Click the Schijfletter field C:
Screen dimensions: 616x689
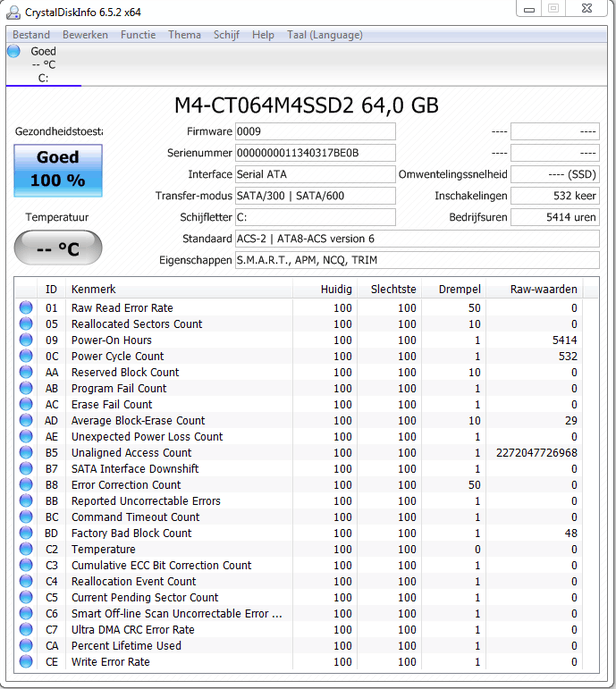[315, 217]
